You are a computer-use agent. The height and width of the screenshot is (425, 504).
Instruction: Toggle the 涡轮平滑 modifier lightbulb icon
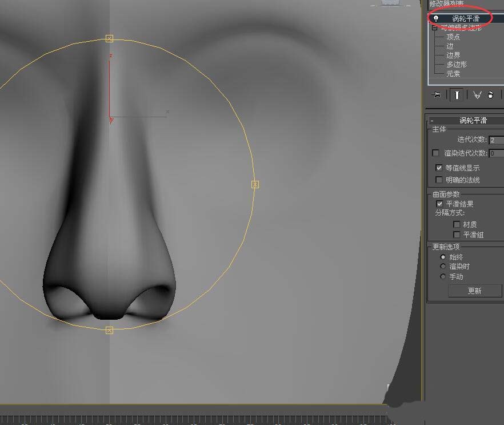pos(436,19)
